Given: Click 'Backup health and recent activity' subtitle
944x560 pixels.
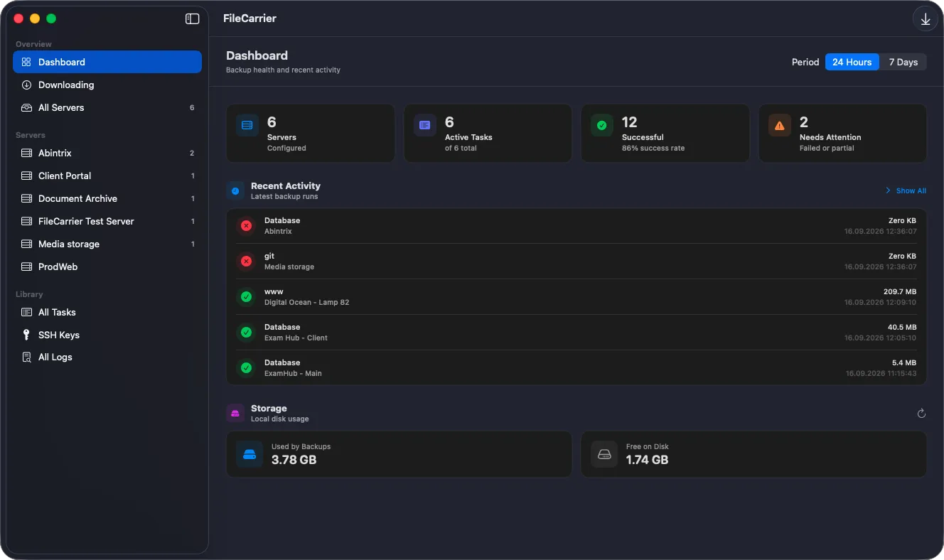Looking at the screenshot, I should (283, 70).
